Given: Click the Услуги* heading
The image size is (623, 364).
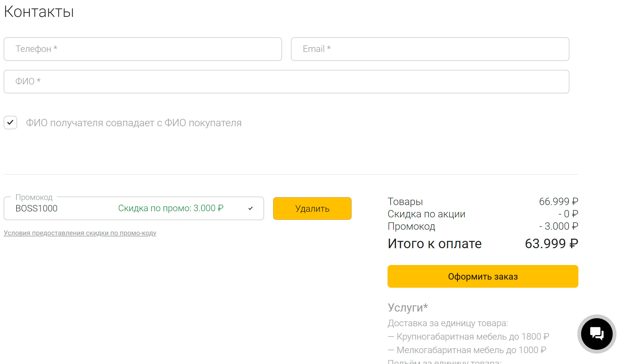Looking at the screenshot, I should point(408,308).
